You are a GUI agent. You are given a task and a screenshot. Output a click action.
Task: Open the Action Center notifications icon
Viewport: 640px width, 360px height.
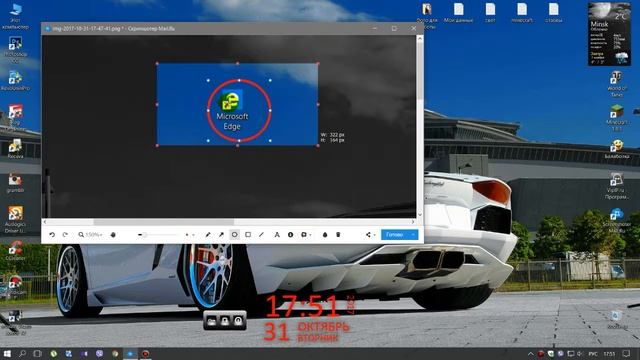[626, 353]
